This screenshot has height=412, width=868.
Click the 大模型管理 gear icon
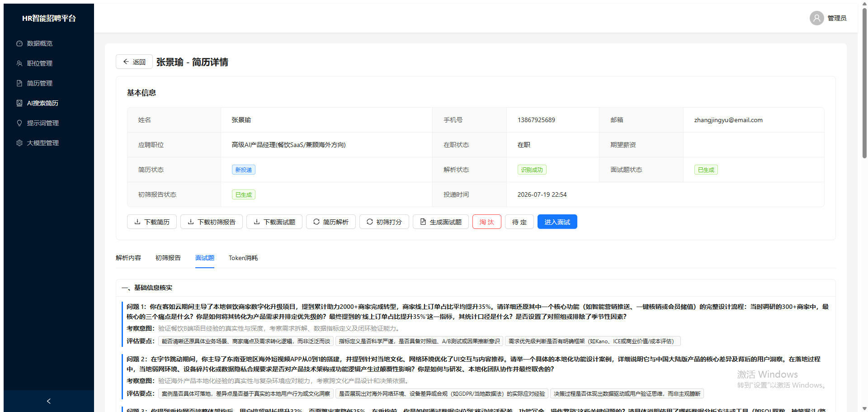19,143
